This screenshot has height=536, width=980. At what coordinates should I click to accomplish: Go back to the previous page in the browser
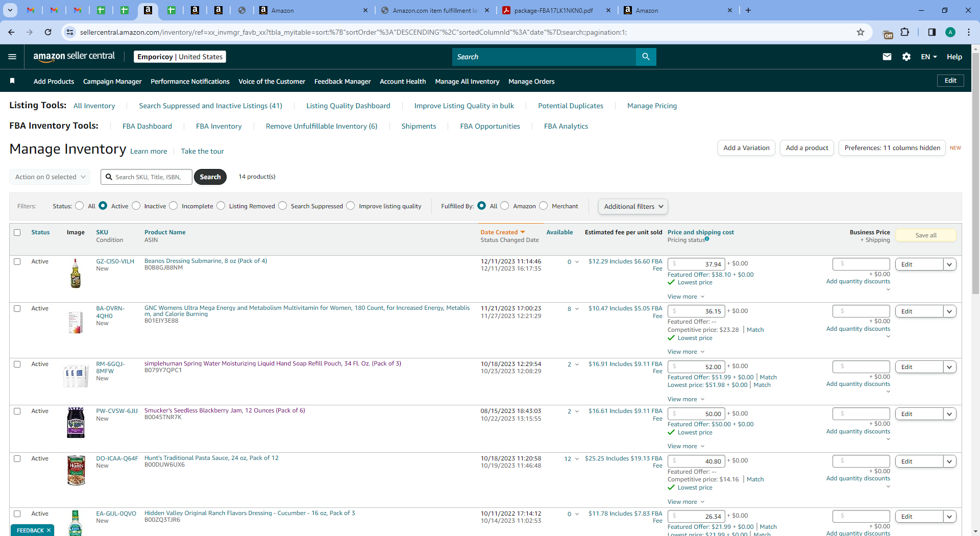[11, 32]
